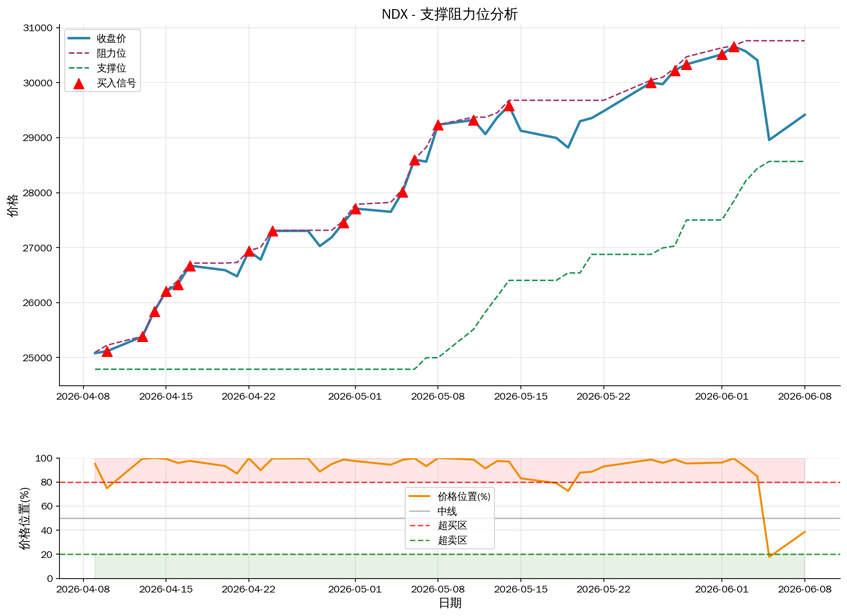The width and height of the screenshot is (847, 616).
Task: Click the 60 tick on the percent axis
Action: [47, 507]
